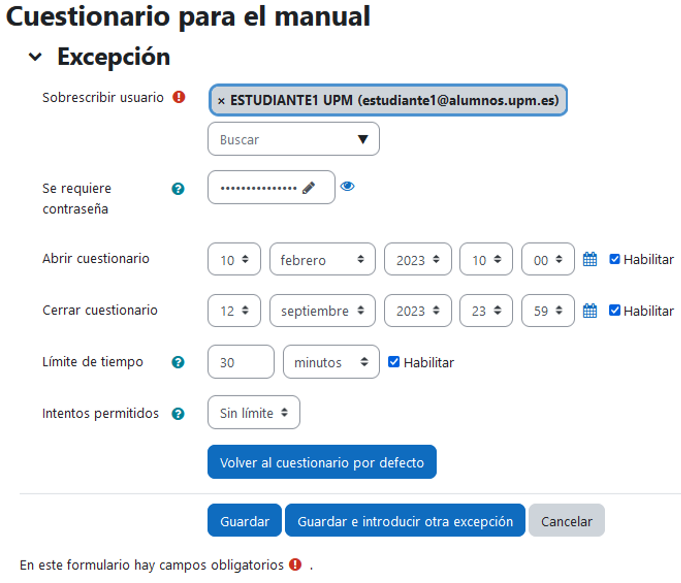Change close hour dropdown showing 23

486,311
